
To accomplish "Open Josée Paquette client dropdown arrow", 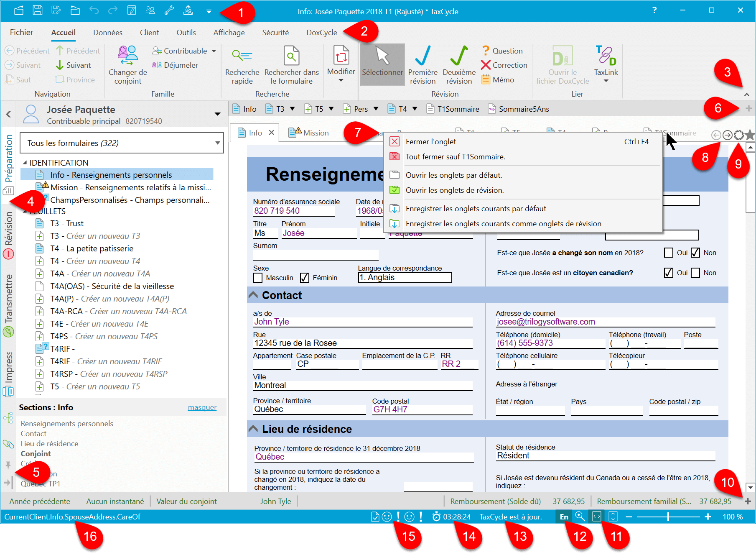I will 217,114.
